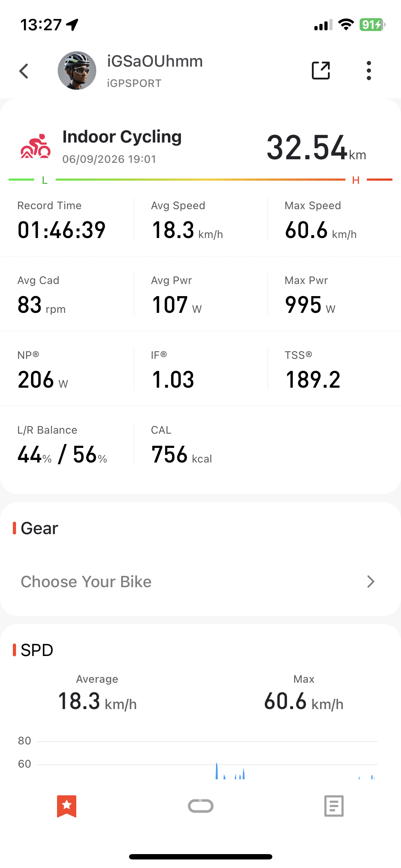
Task: Open the share/export icon
Action: coord(321,71)
